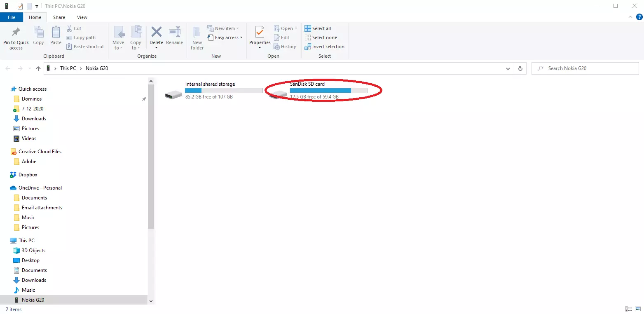This screenshot has width=644, height=314.
Task: Open the Recent locations dropdown arrow
Action: 29,68
